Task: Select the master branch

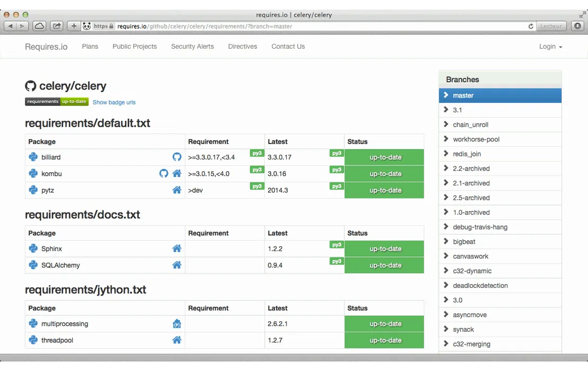Action: (500, 95)
